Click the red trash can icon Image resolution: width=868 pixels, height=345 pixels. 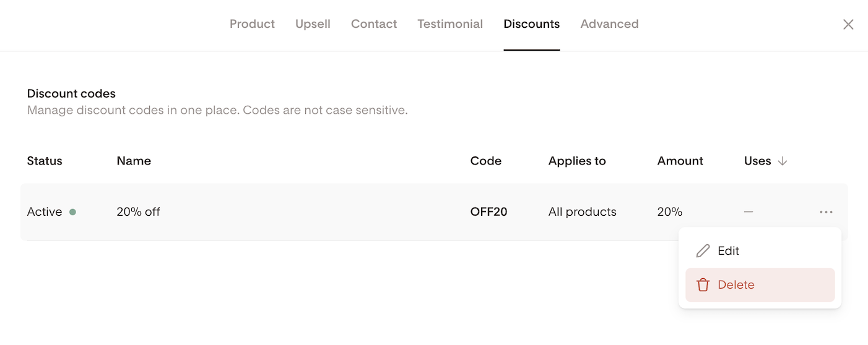tap(703, 285)
